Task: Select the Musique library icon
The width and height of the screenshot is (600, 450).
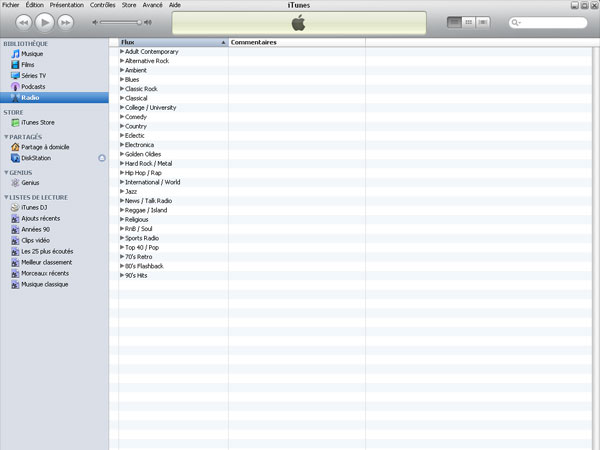Action: point(15,54)
